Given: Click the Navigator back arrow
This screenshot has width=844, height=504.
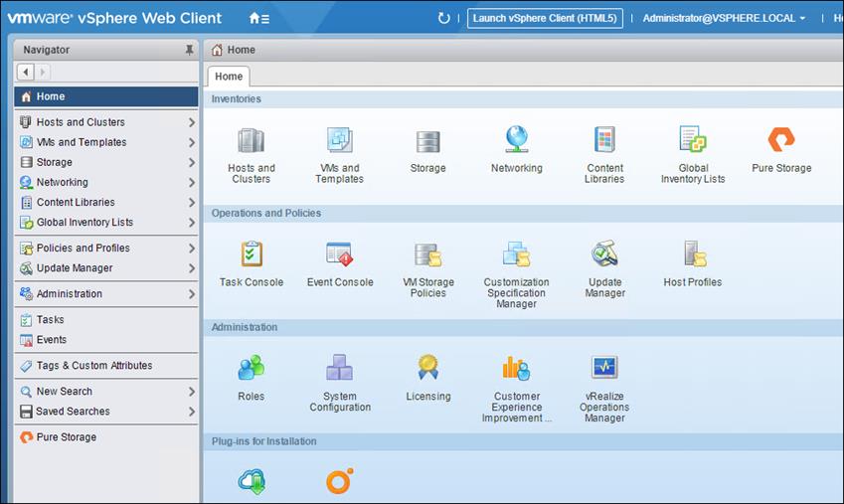Looking at the screenshot, I should pyautogui.click(x=25, y=72).
